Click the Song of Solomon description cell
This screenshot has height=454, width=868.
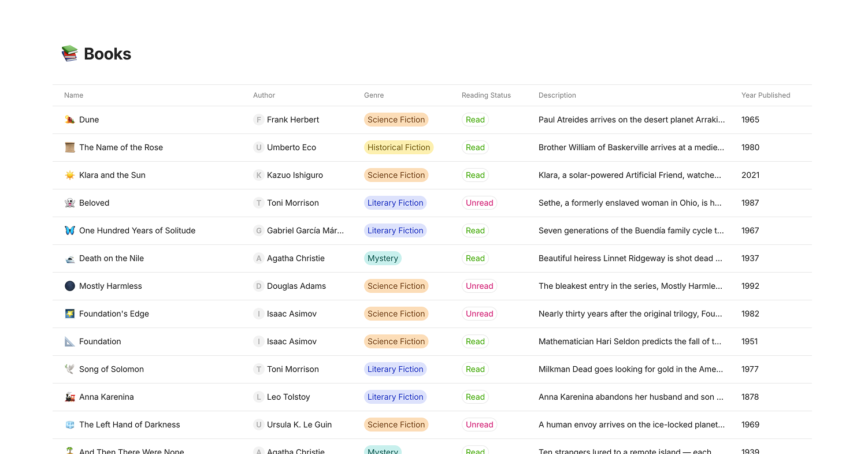631,369
